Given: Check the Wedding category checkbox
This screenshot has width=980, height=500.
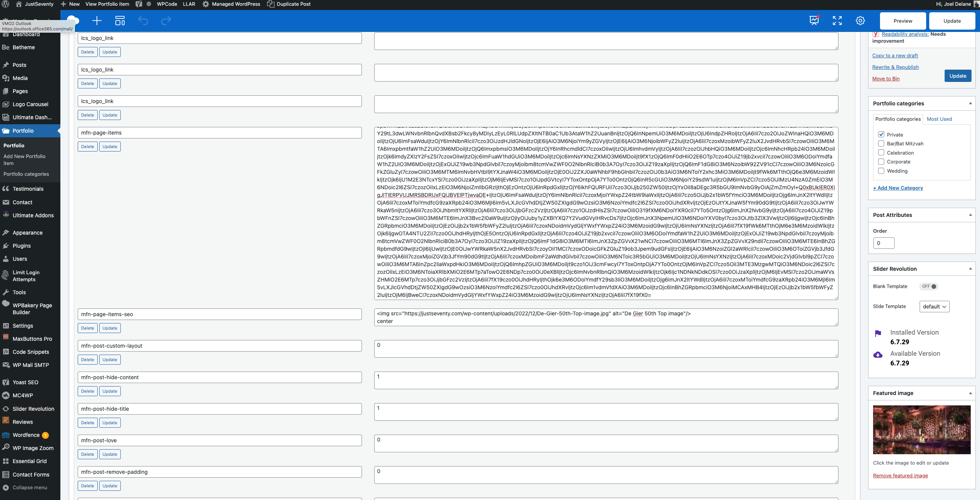Looking at the screenshot, I should (x=881, y=171).
